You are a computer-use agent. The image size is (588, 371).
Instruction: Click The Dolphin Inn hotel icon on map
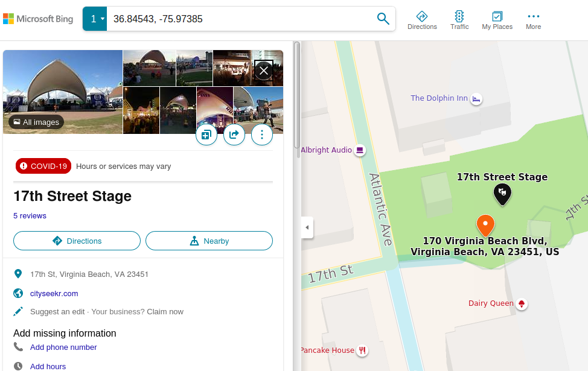point(476,99)
